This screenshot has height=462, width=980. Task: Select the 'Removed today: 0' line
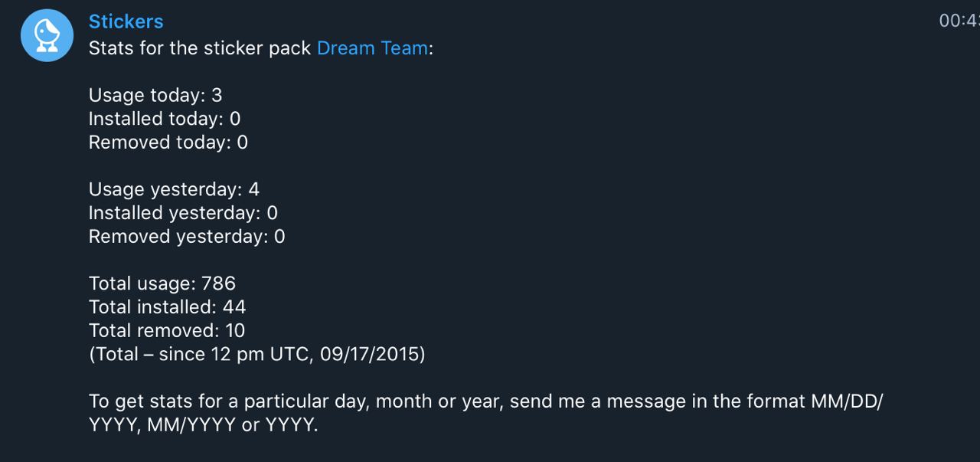pyautogui.click(x=168, y=143)
